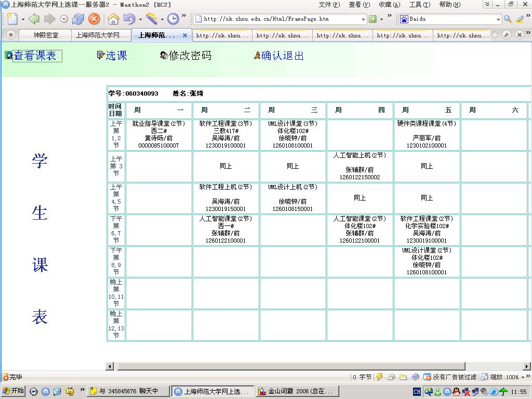Expand the toolbar overflow chevron after clock icon

(x=184, y=15)
